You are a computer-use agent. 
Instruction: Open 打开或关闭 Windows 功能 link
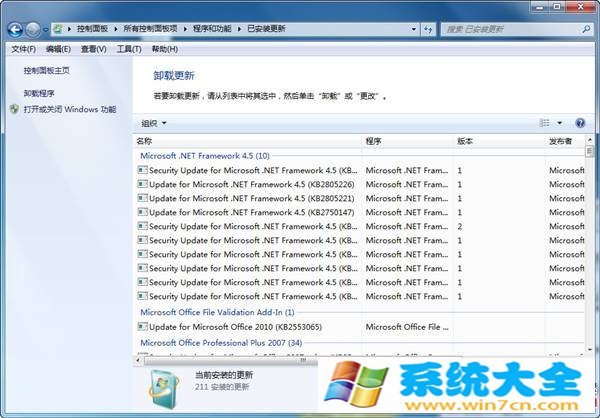[70, 109]
